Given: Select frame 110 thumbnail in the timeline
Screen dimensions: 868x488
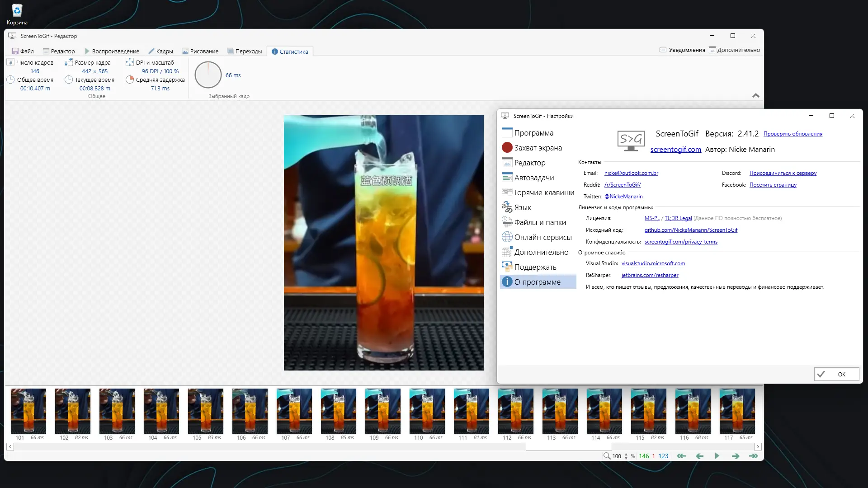Looking at the screenshot, I should pos(427,411).
